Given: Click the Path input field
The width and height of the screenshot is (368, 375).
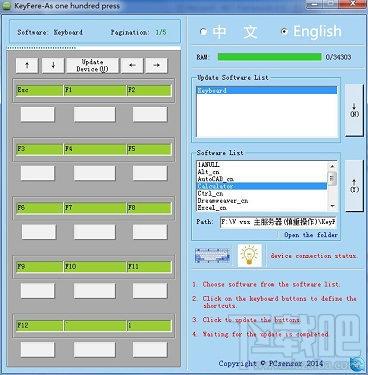Looking at the screenshot, I should point(278,222).
